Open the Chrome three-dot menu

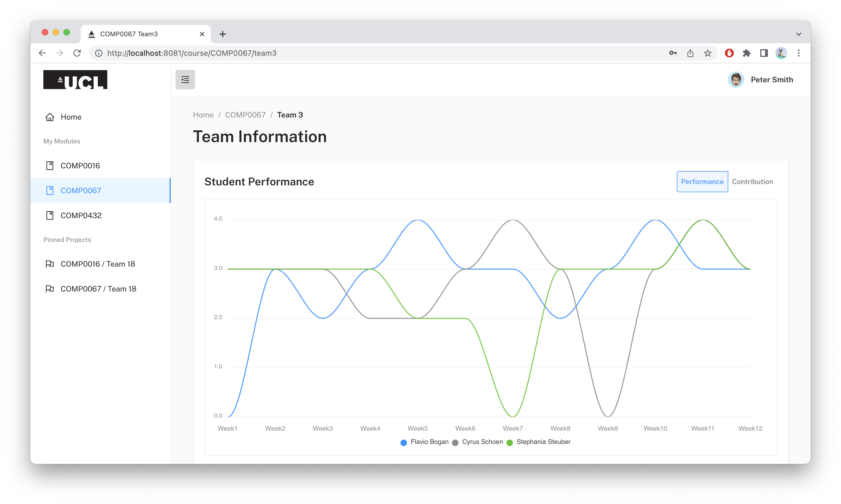(x=799, y=53)
